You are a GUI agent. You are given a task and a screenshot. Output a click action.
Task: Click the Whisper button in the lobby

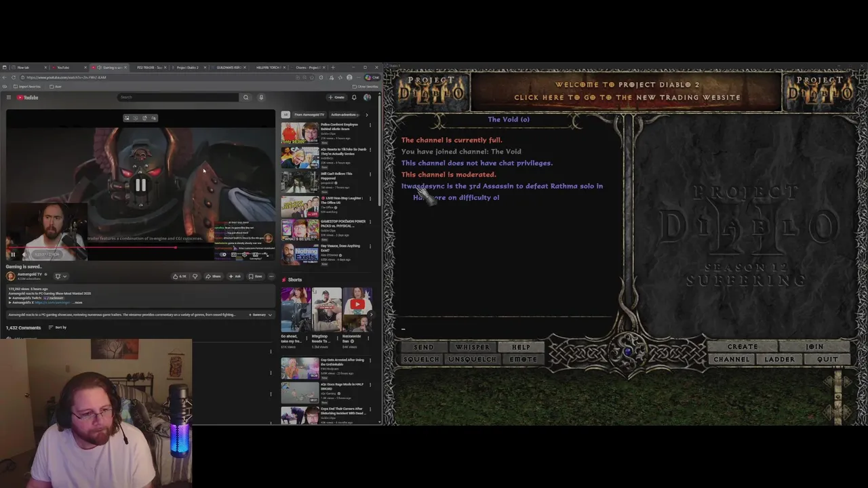(473, 347)
